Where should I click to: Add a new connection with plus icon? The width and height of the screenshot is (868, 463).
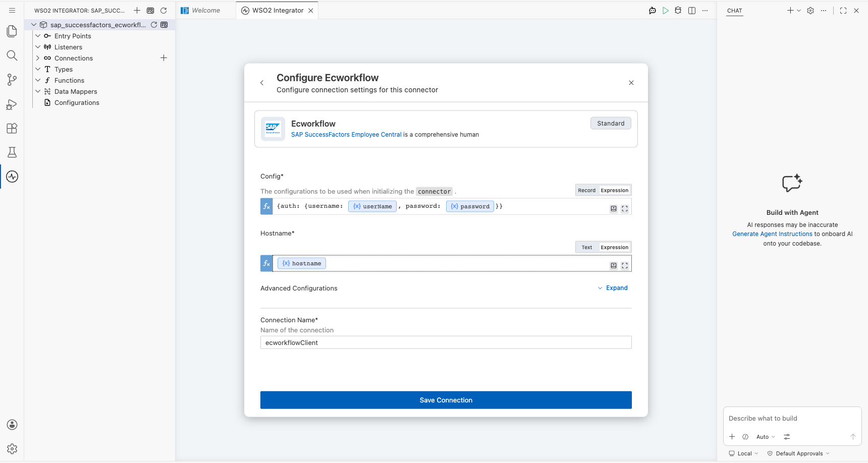pyautogui.click(x=164, y=58)
